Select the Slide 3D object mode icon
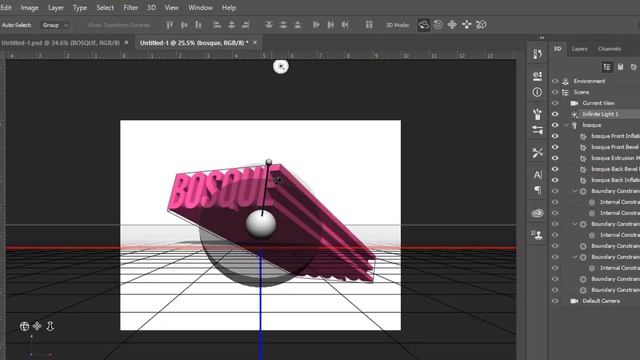The height and width of the screenshot is (360, 640). (x=467, y=25)
